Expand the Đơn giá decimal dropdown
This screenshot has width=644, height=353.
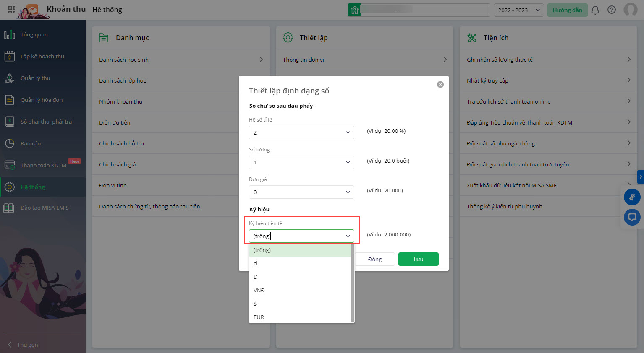[301, 192]
